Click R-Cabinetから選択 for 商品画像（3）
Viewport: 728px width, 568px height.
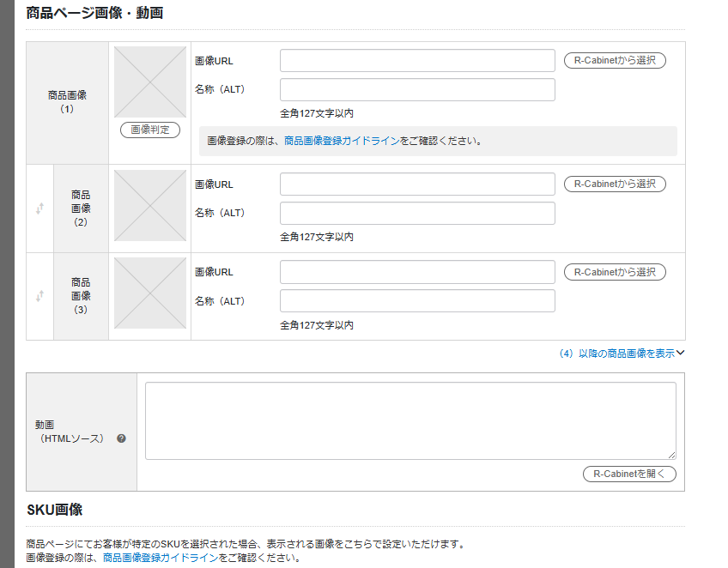pos(615,272)
